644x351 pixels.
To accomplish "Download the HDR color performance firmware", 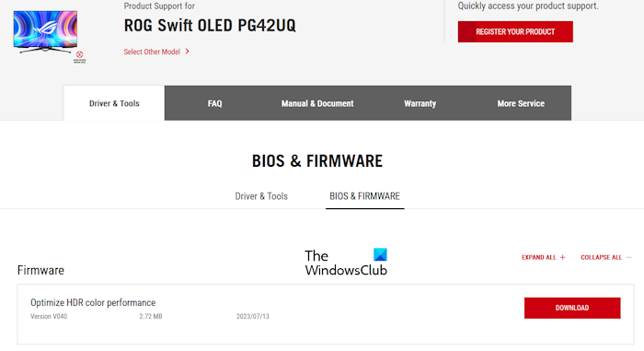I will [572, 308].
